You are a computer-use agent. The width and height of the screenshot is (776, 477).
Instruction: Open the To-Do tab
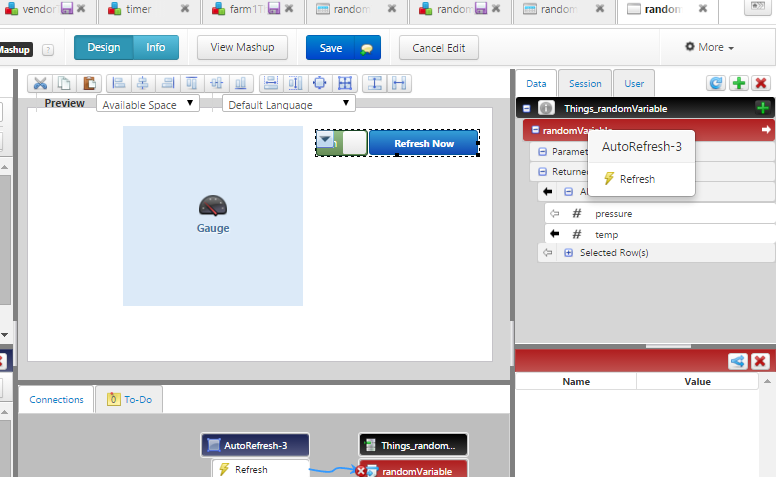coord(129,399)
